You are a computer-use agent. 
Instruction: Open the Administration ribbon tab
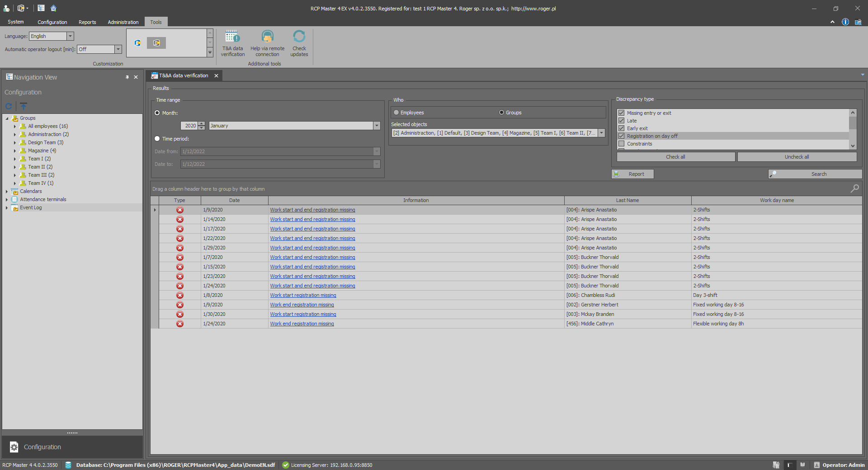(123, 22)
